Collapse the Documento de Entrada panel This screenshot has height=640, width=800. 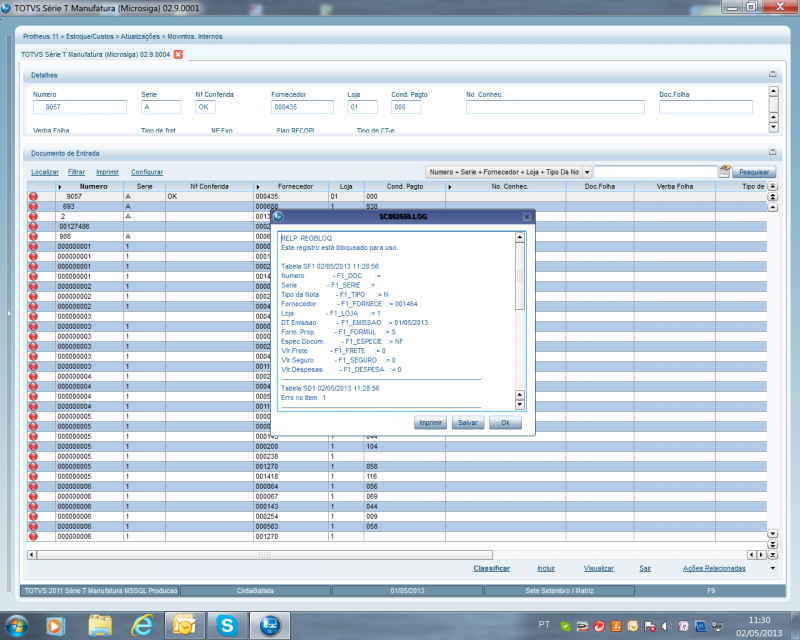(772, 152)
